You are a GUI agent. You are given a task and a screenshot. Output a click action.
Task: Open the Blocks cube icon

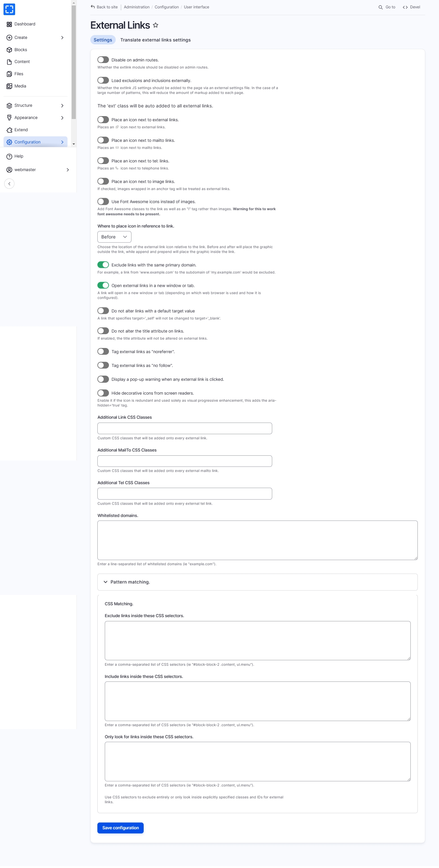point(9,50)
